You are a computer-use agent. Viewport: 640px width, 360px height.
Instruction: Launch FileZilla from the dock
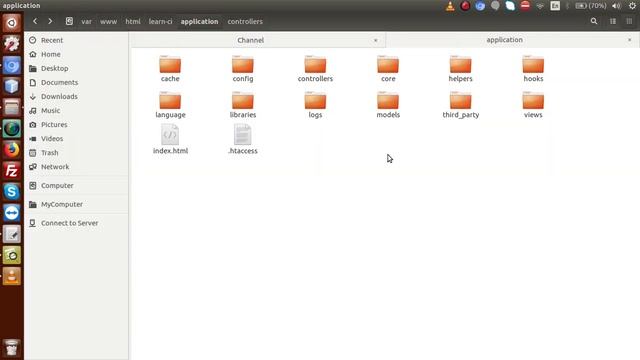pyautogui.click(x=11, y=171)
